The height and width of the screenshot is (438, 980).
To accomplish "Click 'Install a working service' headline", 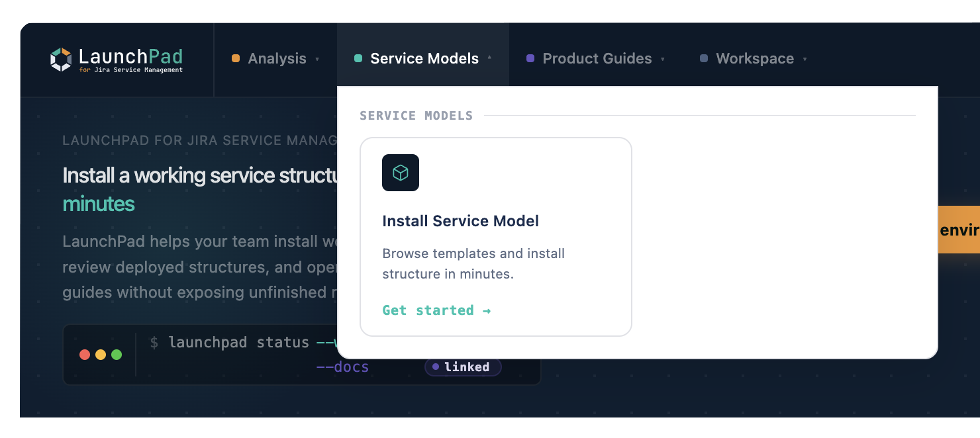I will (x=199, y=175).
